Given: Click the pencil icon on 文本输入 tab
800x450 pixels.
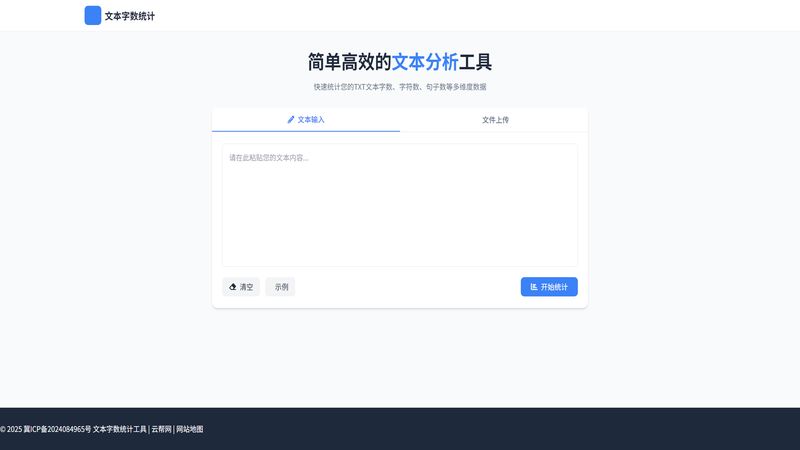Looking at the screenshot, I should tap(291, 119).
